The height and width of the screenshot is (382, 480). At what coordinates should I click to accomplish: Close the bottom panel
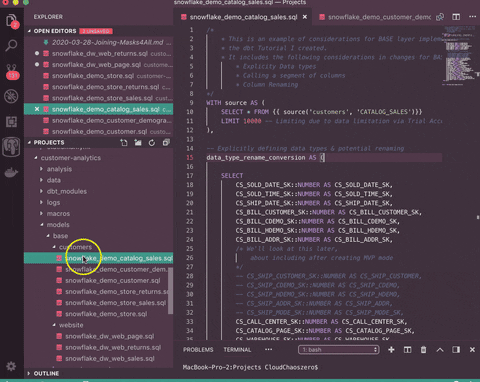pyautogui.click(x=472, y=350)
